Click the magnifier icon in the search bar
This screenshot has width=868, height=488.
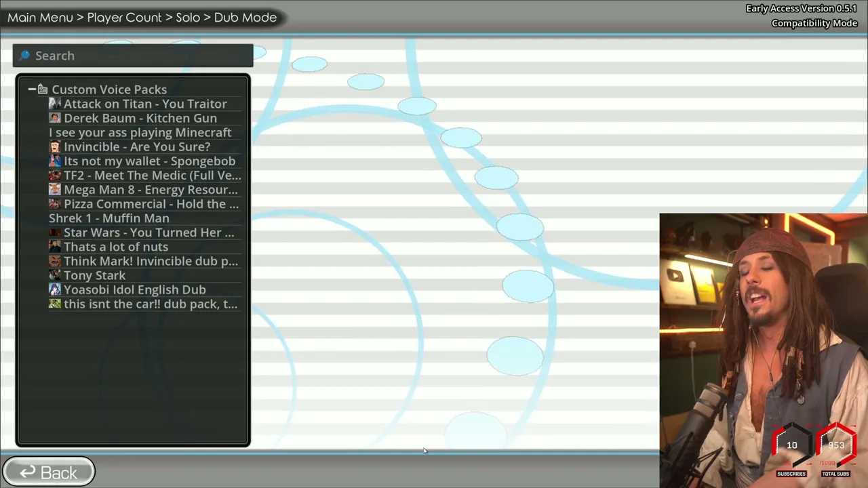coord(24,56)
